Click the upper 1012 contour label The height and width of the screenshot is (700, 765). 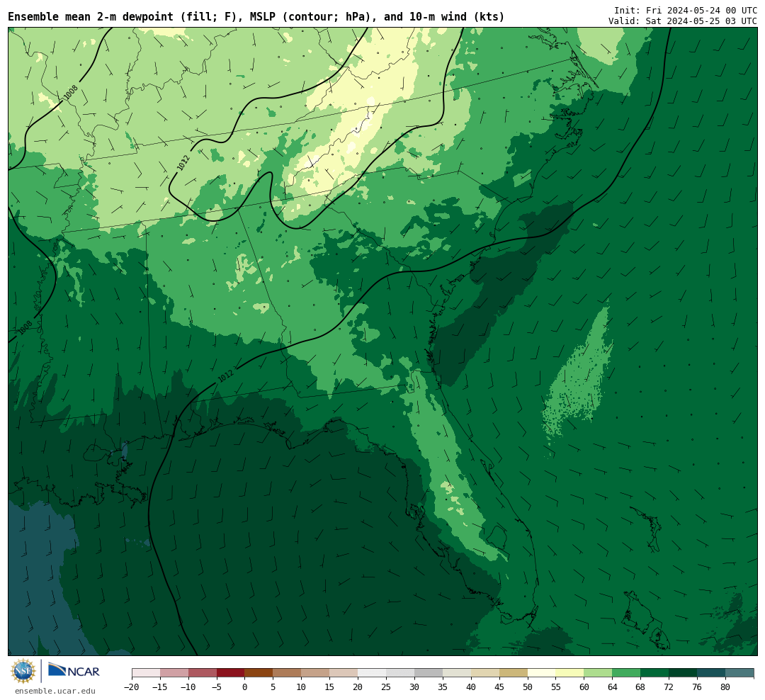point(183,162)
